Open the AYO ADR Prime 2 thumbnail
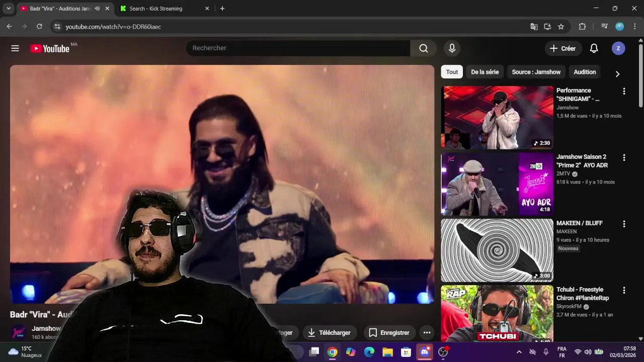The width and height of the screenshot is (644, 362). (497, 184)
